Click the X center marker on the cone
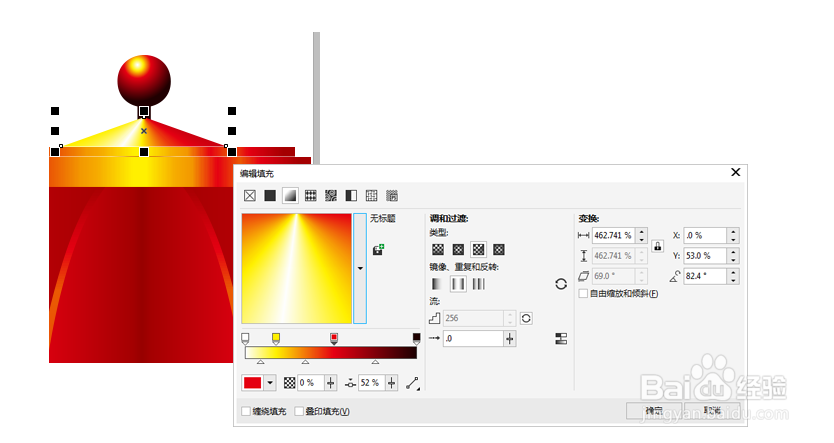Viewport: 834px width, 443px height. pyautogui.click(x=144, y=131)
